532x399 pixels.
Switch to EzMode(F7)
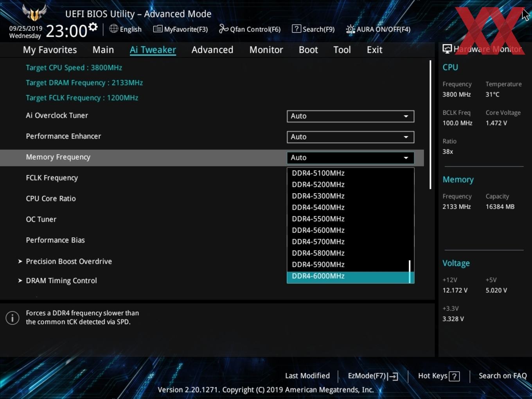click(x=373, y=376)
